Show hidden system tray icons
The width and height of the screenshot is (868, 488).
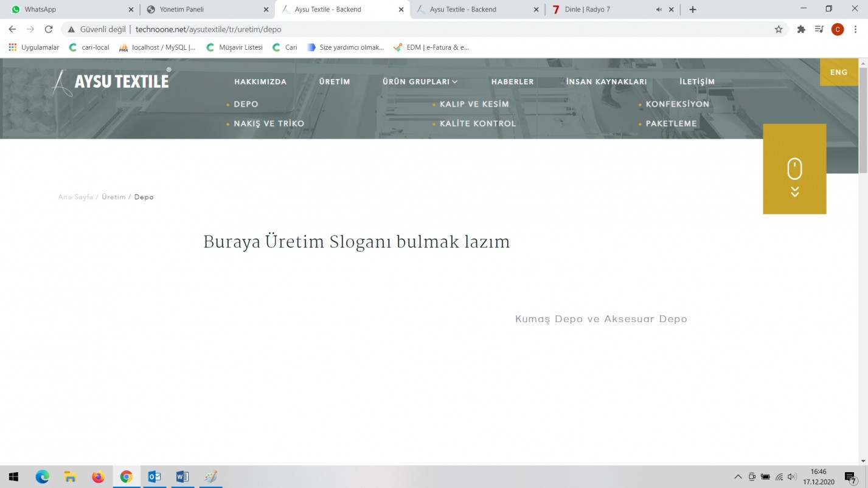click(738, 477)
